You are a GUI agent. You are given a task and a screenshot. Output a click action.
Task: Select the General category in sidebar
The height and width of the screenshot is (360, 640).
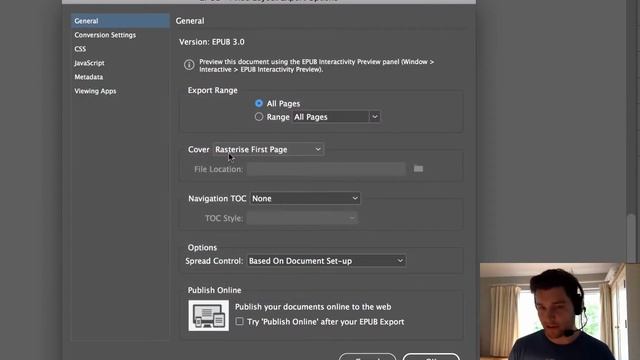point(120,21)
